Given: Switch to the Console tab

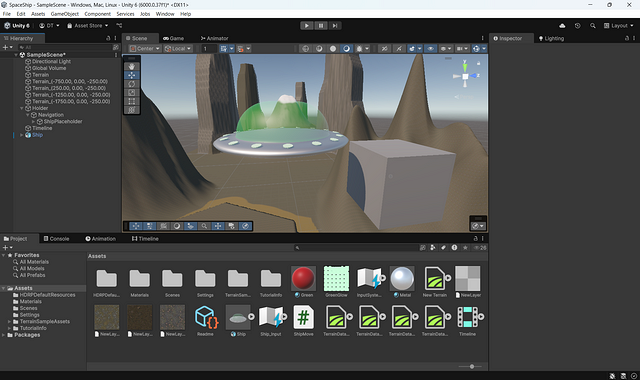Looking at the screenshot, I should pos(56,239).
